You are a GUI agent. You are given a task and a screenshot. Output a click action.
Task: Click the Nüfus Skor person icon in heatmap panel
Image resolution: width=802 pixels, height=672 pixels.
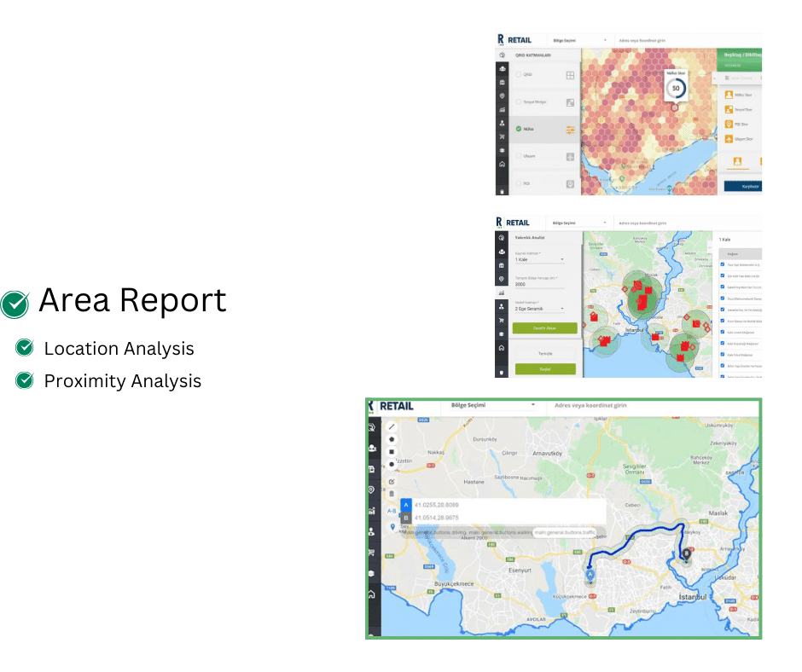729,95
